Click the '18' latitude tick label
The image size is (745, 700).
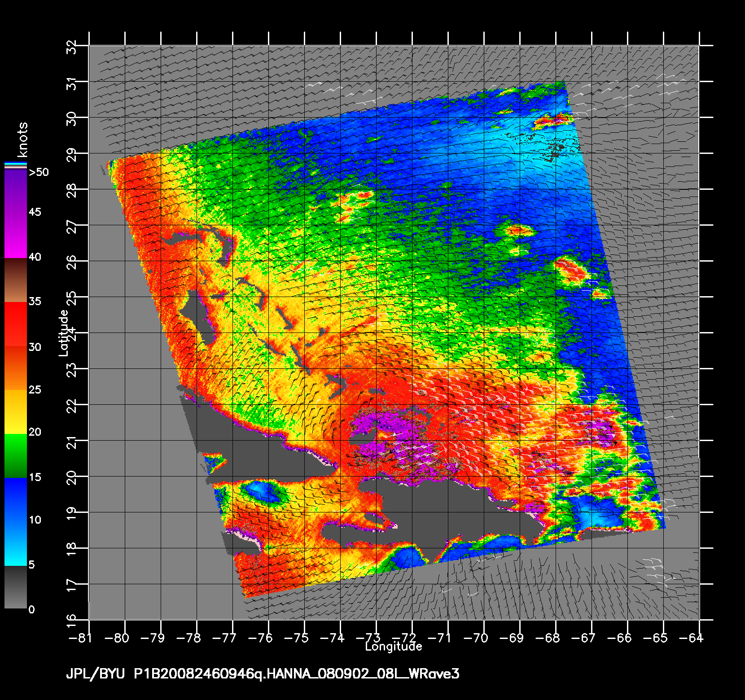(72, 548)
